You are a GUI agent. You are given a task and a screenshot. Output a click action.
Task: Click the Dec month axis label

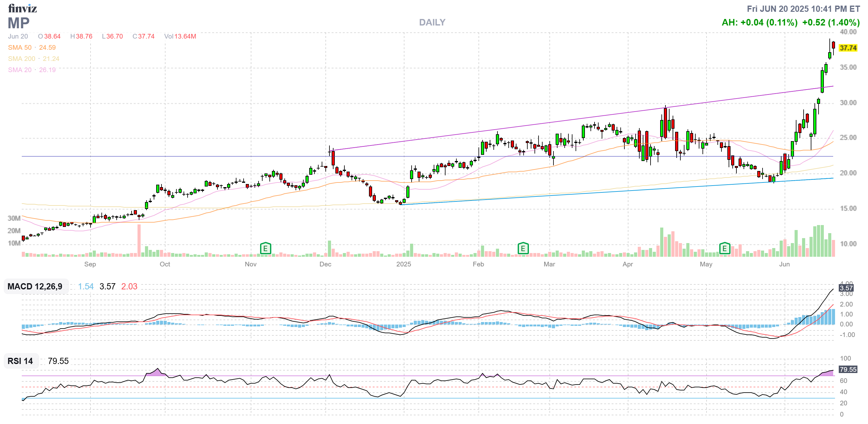click(x=325, y=264)
